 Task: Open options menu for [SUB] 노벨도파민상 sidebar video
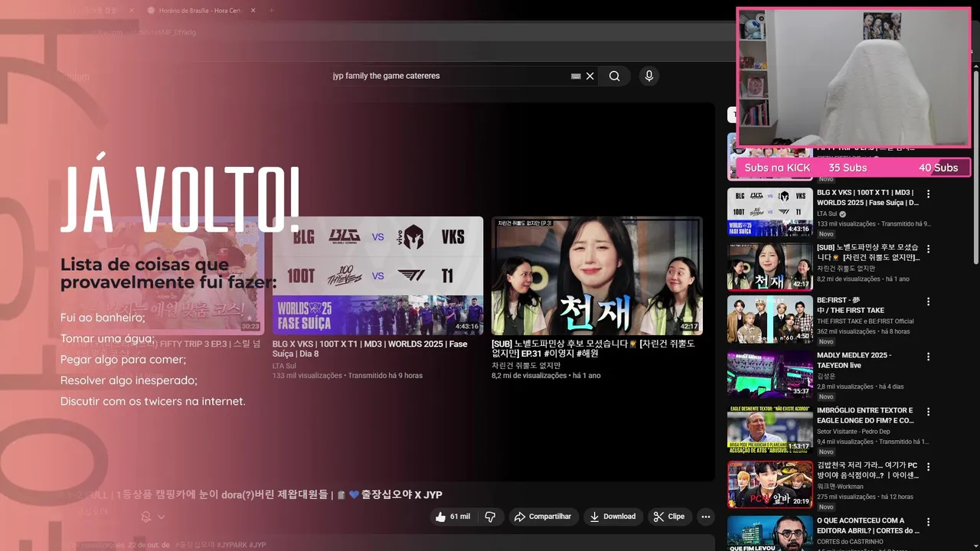pos(929,249)
